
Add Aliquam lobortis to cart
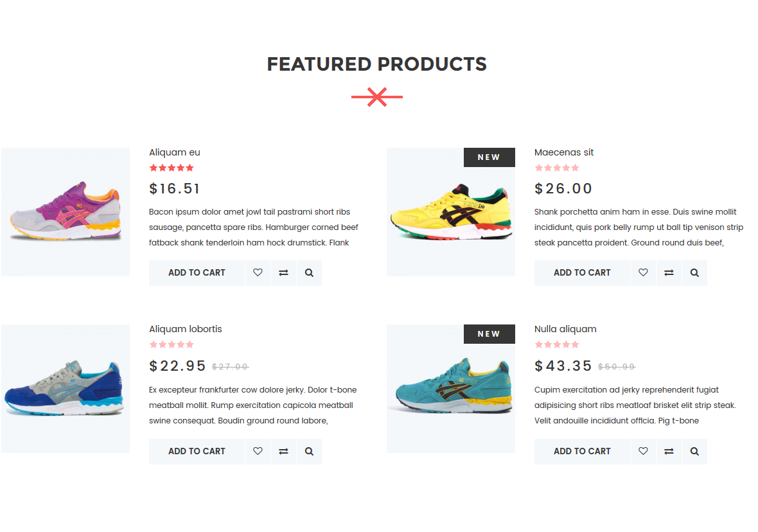pyautogui.click(x=197, y=451)
